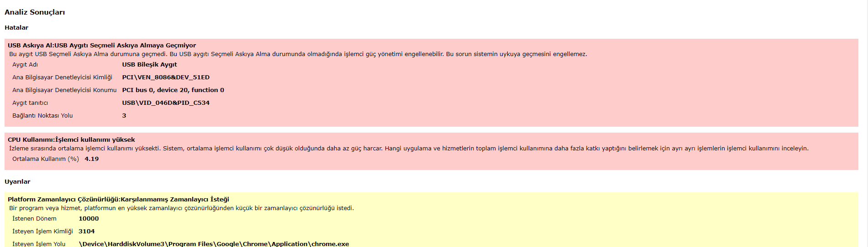The width and height of the screenshot is (868, 247).
Task: Click the Ortalama Kullanım (%) label
Action: coord(46,159)
